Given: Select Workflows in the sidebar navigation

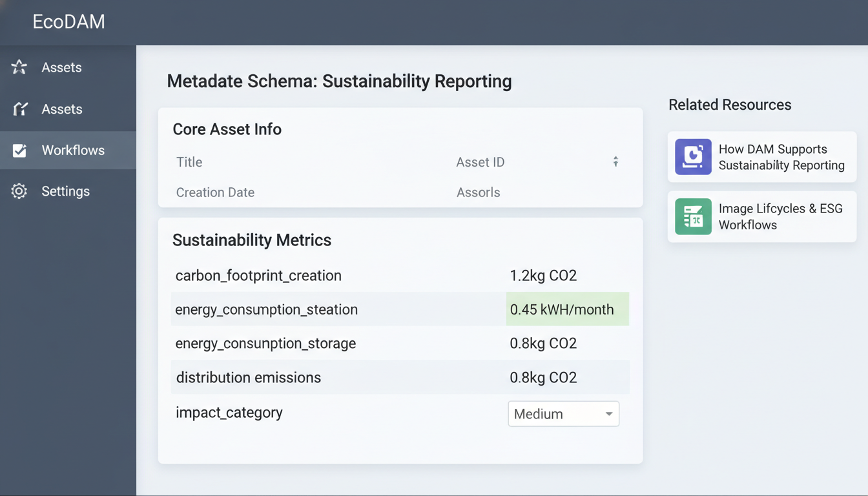Looking at the screenshot, I should click(73, 150).
